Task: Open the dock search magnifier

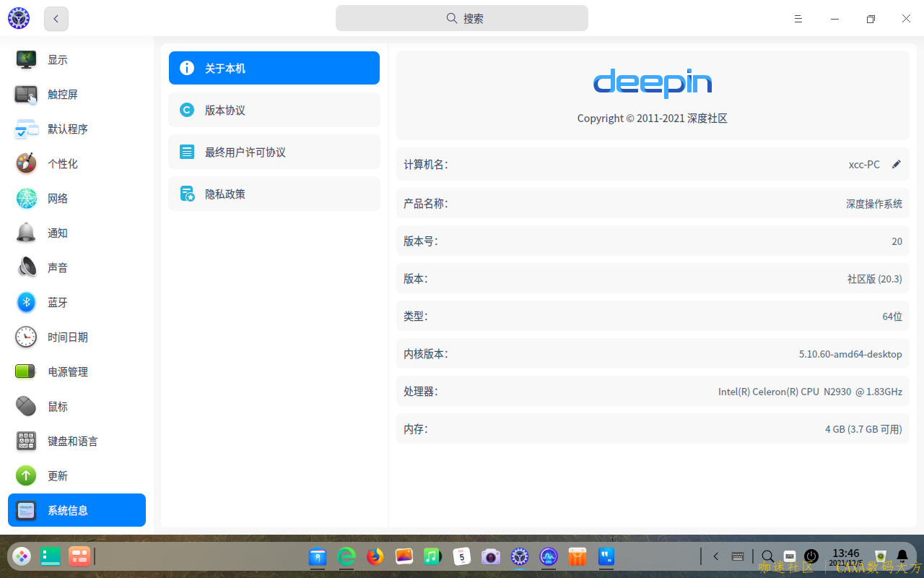Action: (768, 556)
